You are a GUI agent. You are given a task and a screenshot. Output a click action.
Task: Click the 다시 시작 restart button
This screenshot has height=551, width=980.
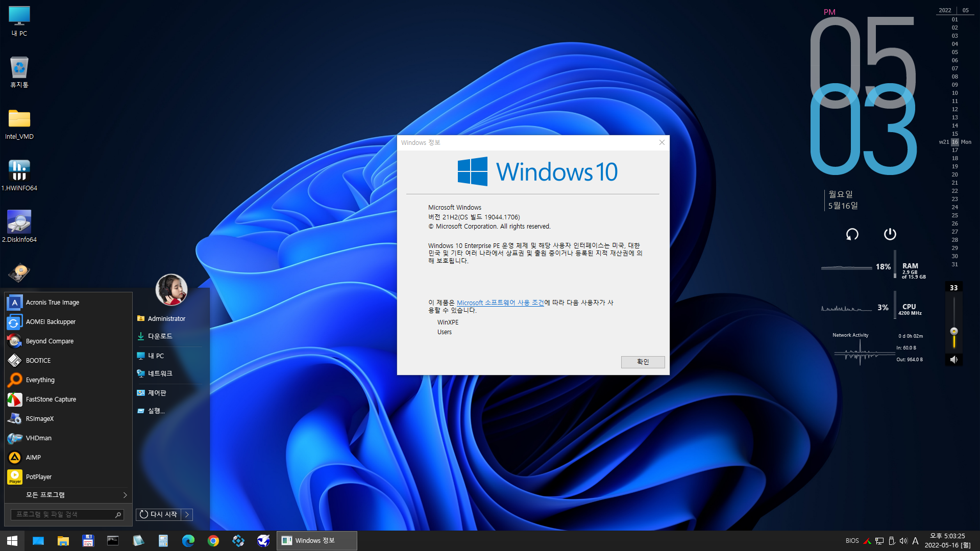coord(159,515)
